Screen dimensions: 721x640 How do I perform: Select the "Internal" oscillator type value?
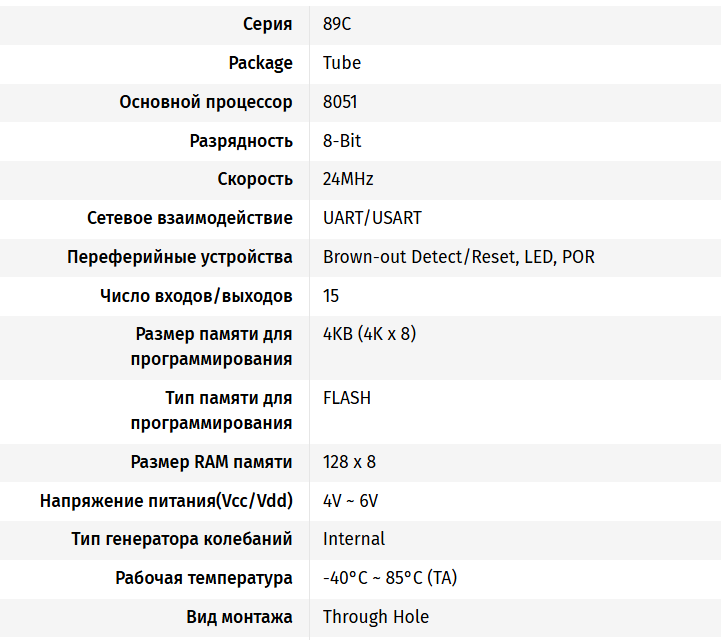[353, 539]
